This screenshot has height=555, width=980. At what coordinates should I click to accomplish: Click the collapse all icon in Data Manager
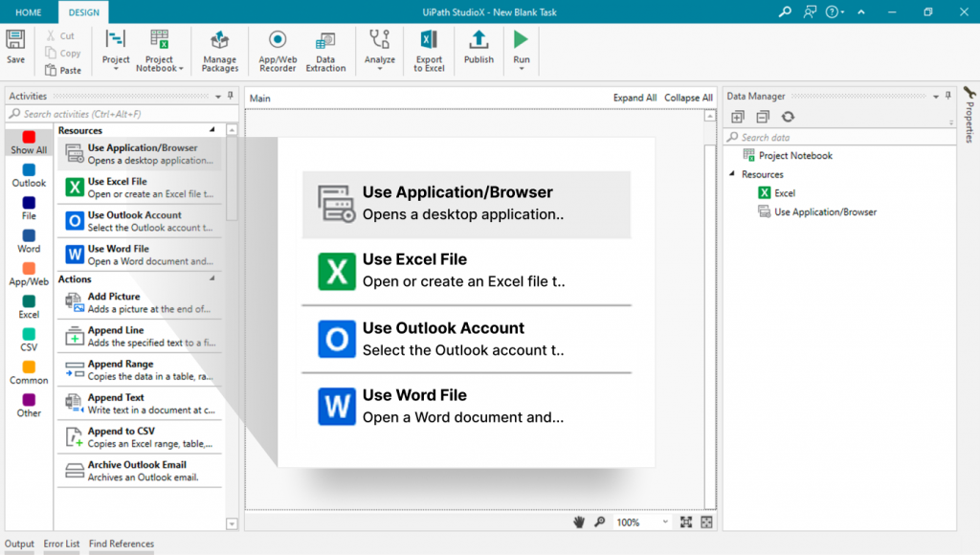pos(763,117)
